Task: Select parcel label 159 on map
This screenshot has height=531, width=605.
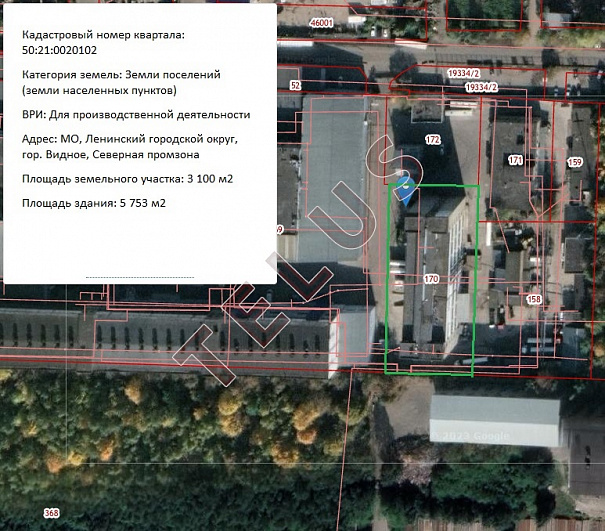Action: point(575,162)
